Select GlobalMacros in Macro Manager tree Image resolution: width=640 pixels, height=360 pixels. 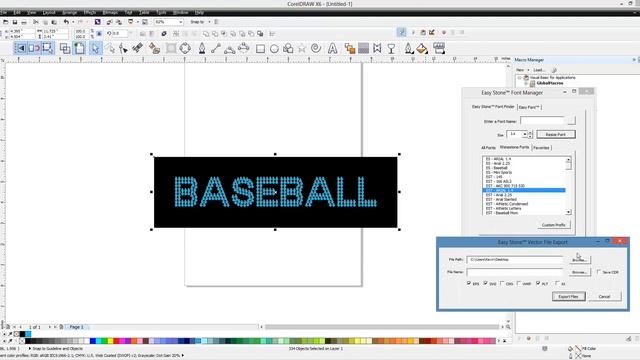click(549, 83)
